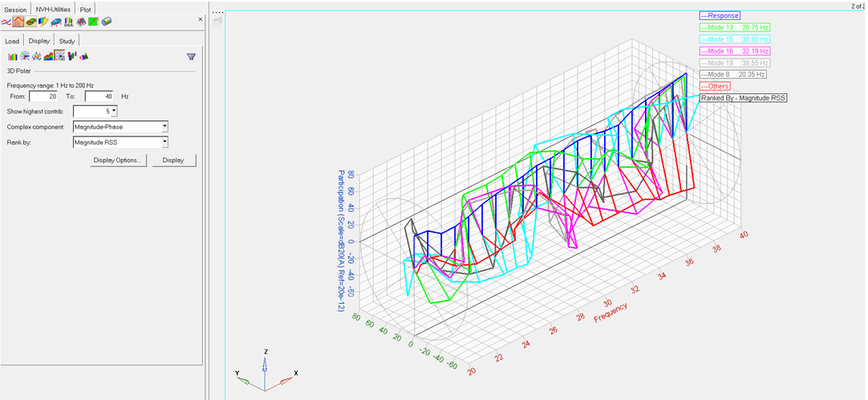The image size is (868, 400).
Task: Switch display to stacked area plot
Action: point(48,56)
